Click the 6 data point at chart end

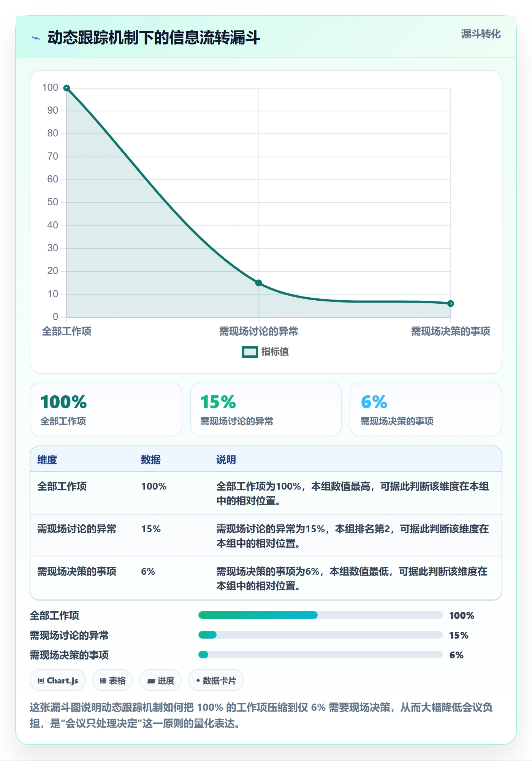(x=451, y=303)
